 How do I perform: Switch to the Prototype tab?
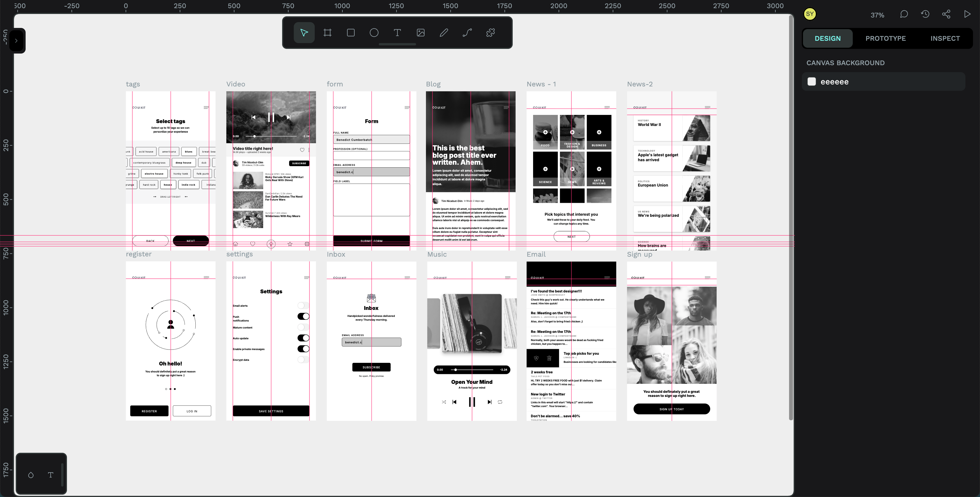(x=885, y=38)
